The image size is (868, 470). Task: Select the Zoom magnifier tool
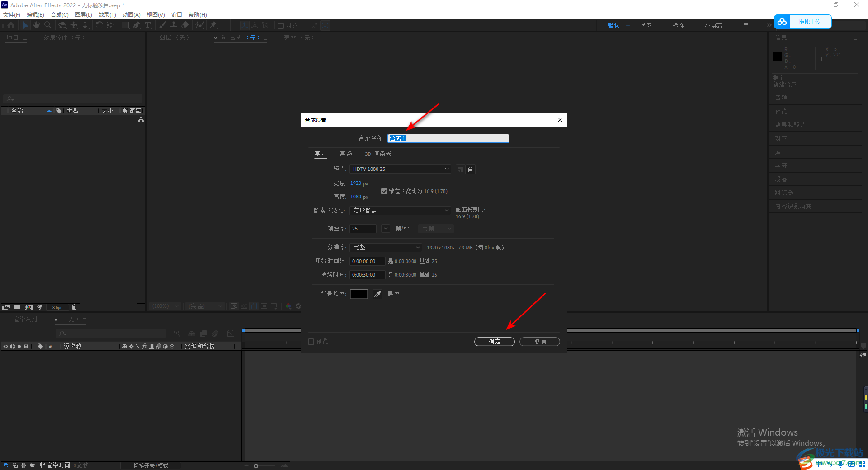[47, 25]
